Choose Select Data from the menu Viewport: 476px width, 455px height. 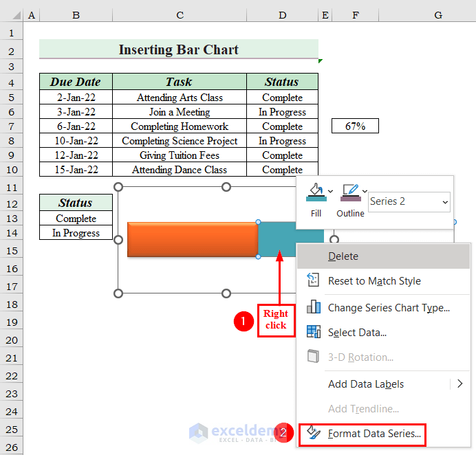(383, 333)
